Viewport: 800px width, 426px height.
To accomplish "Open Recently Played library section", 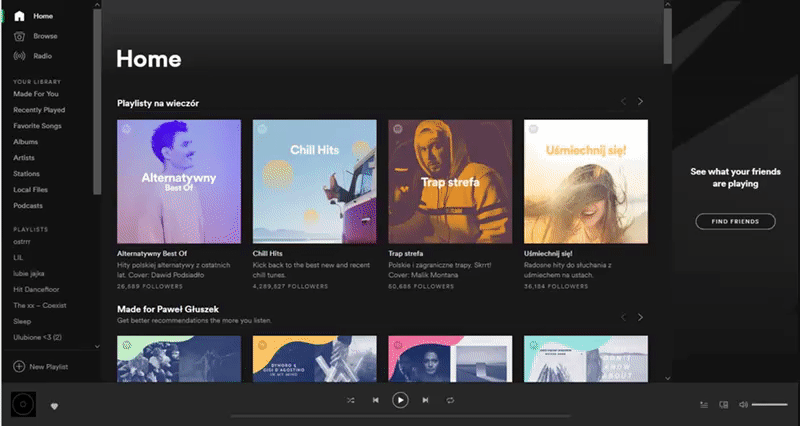I will click(x=39, y=110).
